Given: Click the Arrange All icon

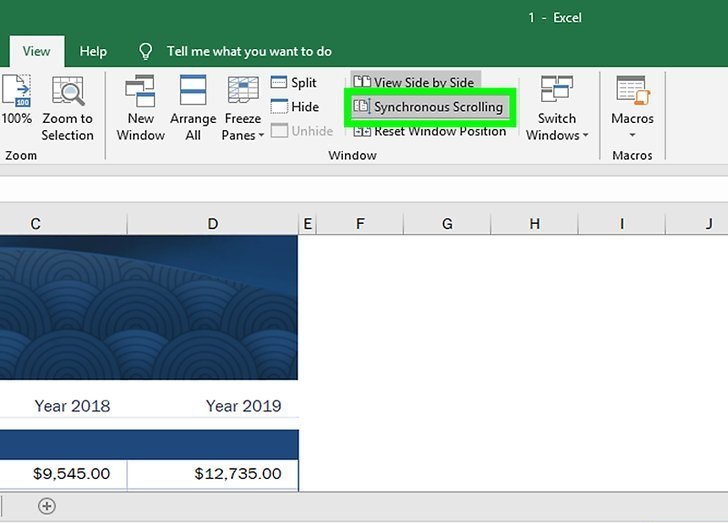Looking at the screenshot, I should [192, 92].
